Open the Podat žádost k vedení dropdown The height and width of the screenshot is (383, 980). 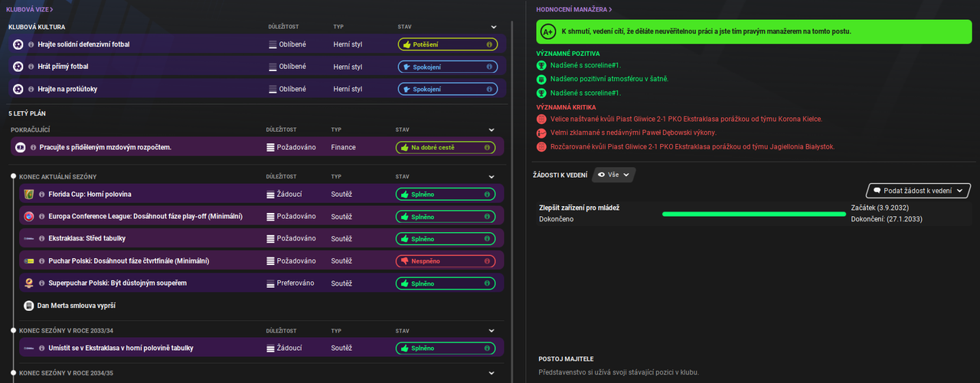(918, 191)
